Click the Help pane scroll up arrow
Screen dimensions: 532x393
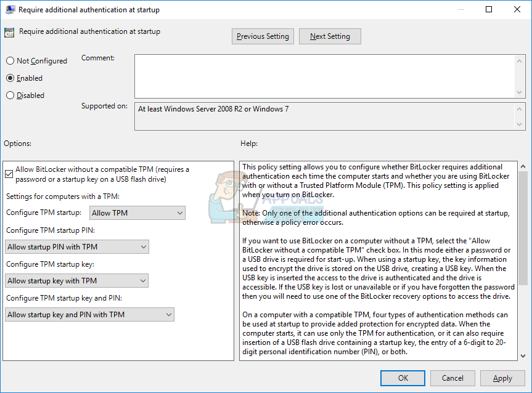pos(523,166)
